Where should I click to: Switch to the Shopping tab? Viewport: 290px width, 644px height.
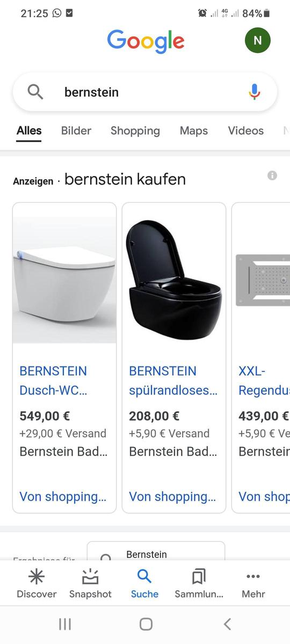tap(135, 131)
